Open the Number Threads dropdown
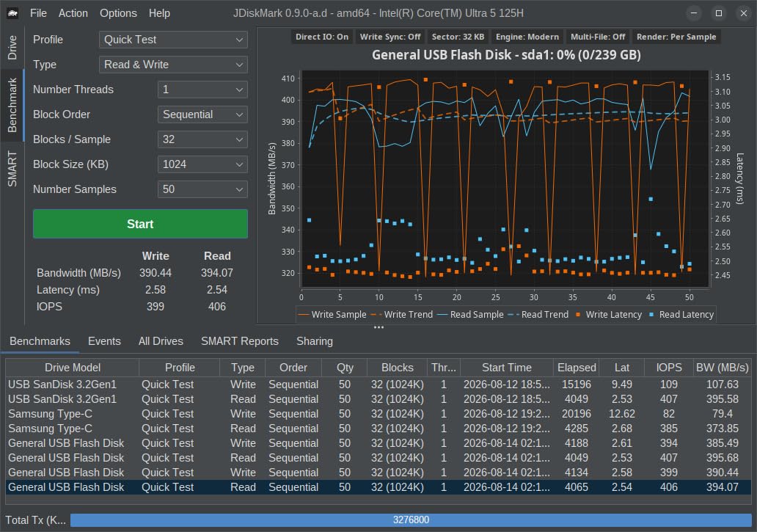This screenshot has height=532, width=757. pyautogui.click(x=202, y=90)
